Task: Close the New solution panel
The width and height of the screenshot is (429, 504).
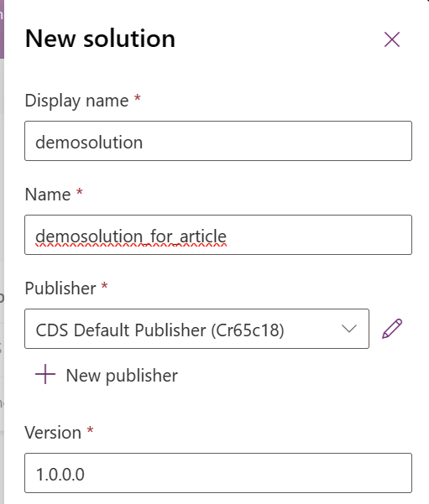Action: (x=392, y=39)
